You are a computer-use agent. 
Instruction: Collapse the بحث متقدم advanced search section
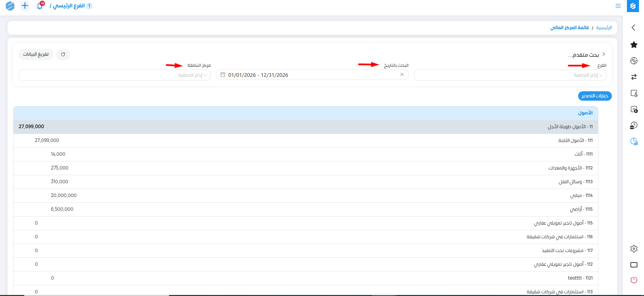(603, 54)
